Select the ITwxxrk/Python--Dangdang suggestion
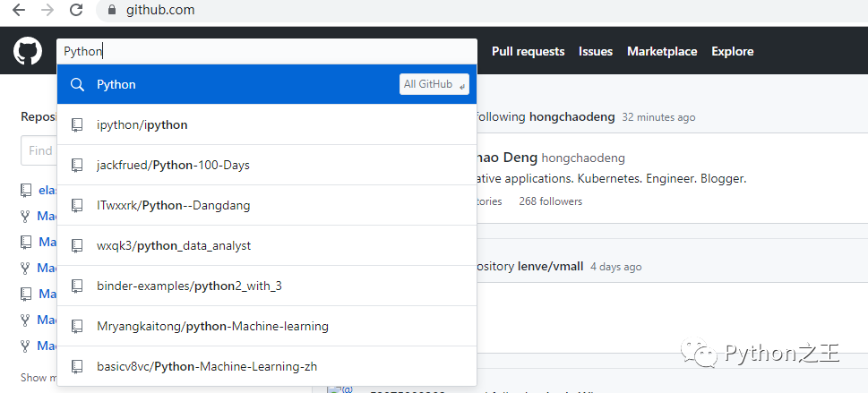Viewport: 868px width, 393px height. (x=267, y=205)
